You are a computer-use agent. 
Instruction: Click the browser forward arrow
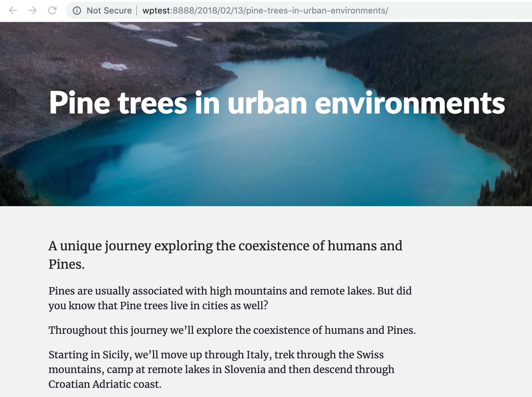33,10
